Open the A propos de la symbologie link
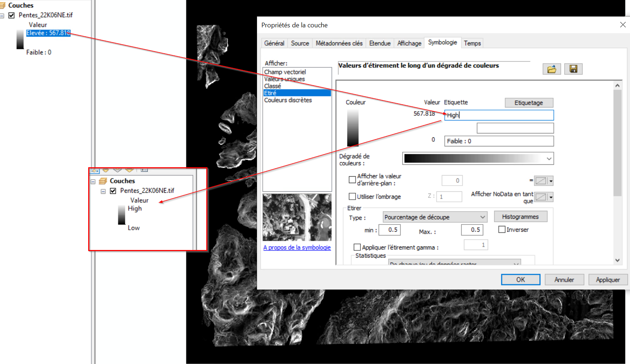 pos(297,247)
